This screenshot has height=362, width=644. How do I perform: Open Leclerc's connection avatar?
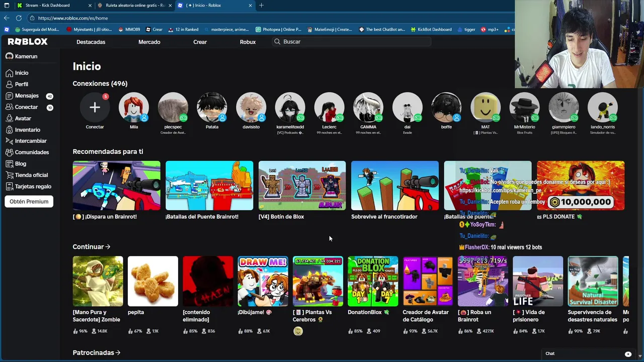(329, 107)
